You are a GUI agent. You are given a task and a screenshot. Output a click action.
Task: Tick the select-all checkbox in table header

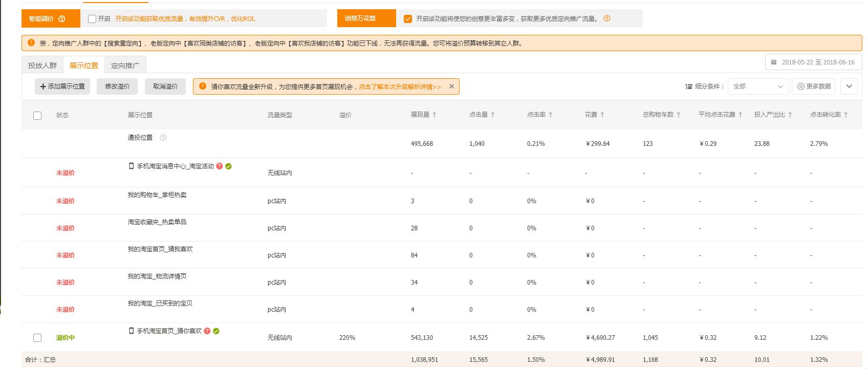tap(37, 116)
